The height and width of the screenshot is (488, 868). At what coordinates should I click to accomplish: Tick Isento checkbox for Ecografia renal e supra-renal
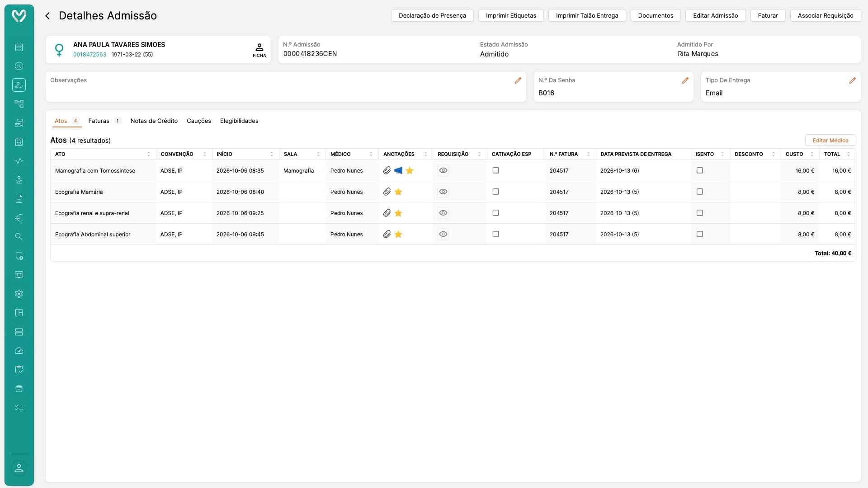(x=700, y=213)
